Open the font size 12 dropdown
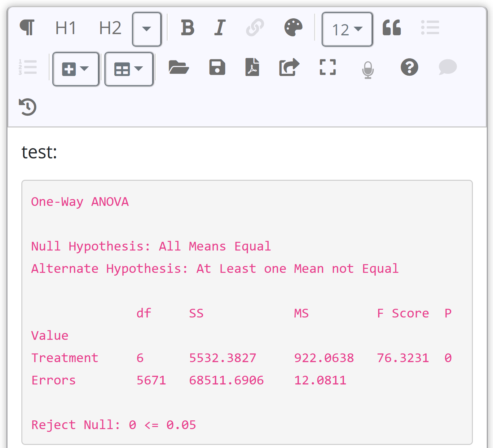This screenshot has height=448, width=493. point(347,29)
